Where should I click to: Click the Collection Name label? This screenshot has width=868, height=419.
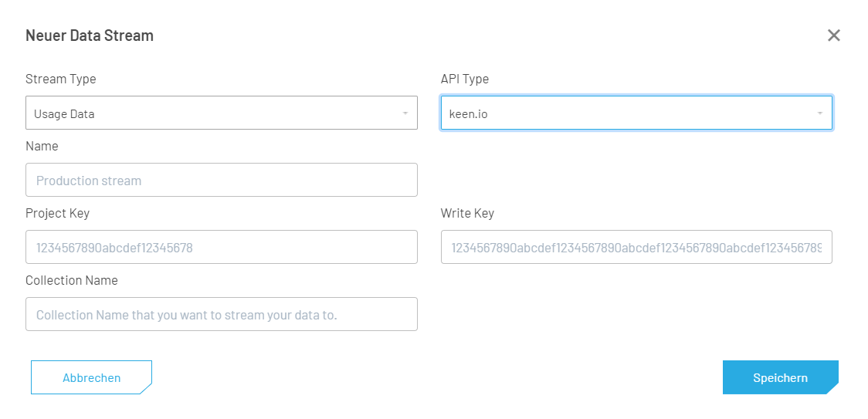point(71,280)
